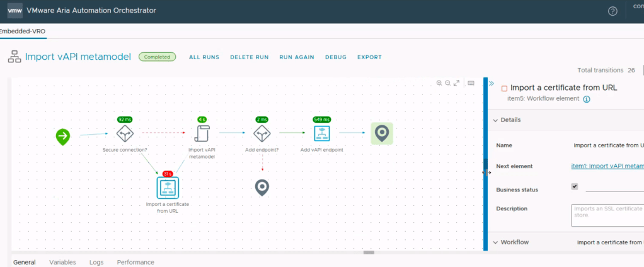Click the fit-to-screen expand icon
644x267 pixels.
(x=456, y=83)
